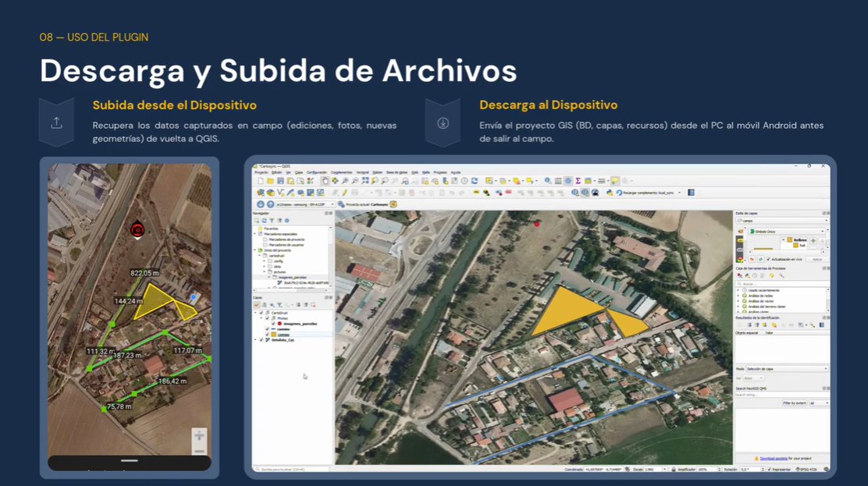Click EPSG:4326 CRS button

[x=806, y=470]
